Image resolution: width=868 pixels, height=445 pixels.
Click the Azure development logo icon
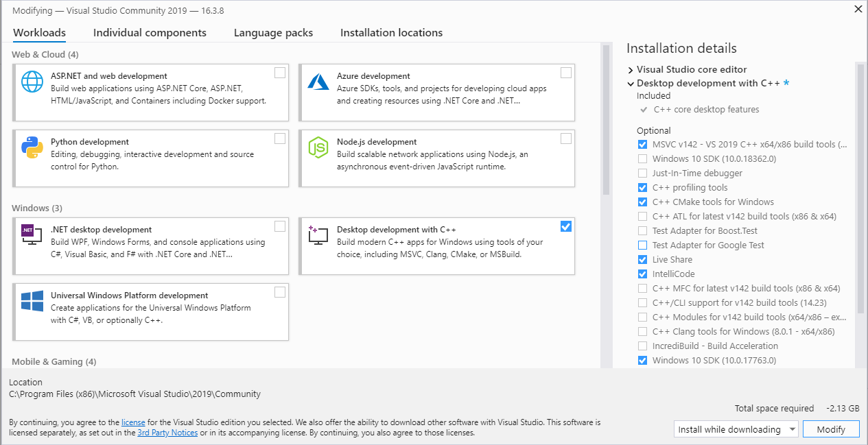[x=318, y=82]
